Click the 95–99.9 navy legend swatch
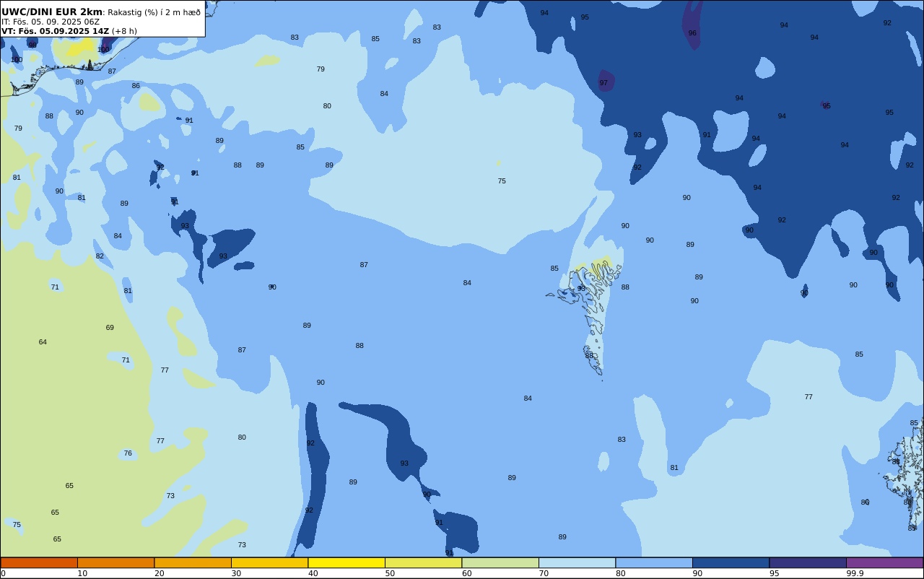Screen dimensions: 924x579 pos(808,562)
